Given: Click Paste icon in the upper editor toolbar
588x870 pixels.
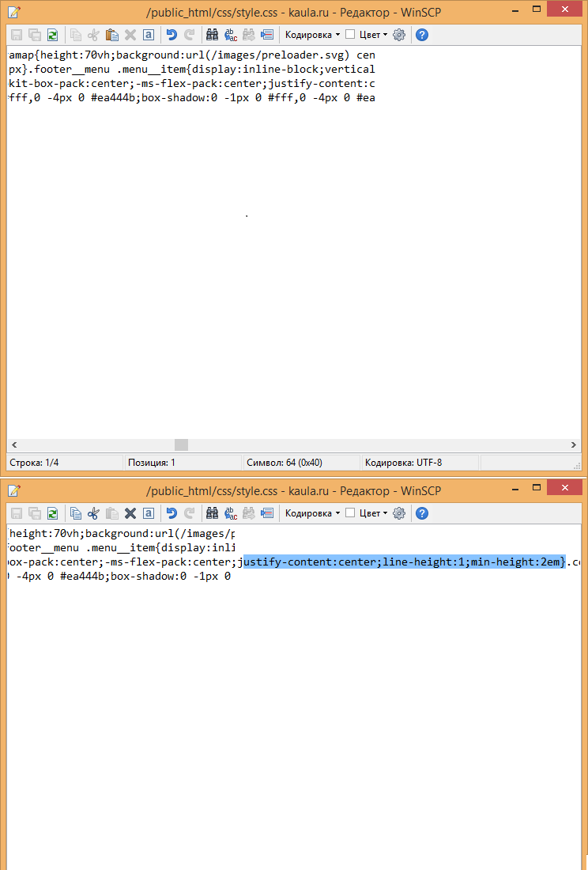Looking at the screenshot, I should [111, 35].
